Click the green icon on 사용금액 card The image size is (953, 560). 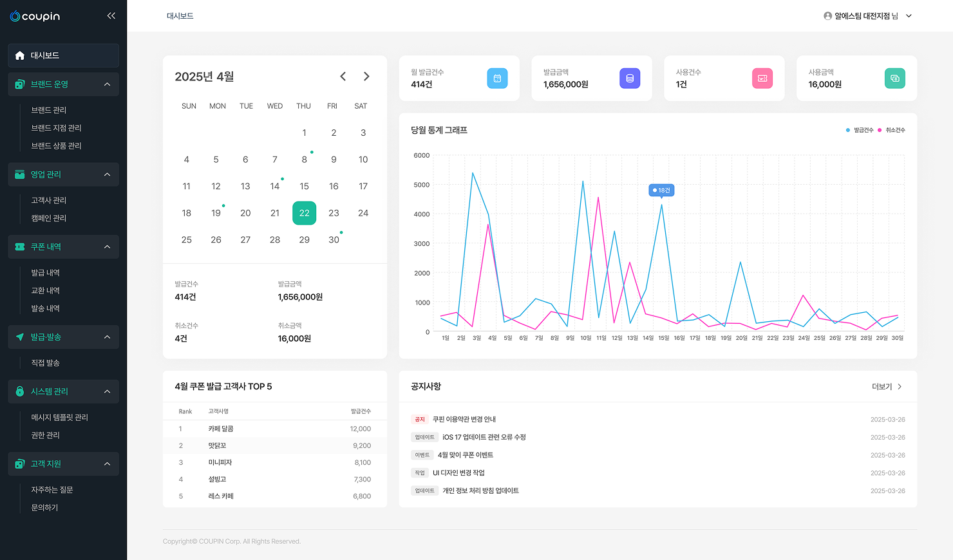coord(895,79)
